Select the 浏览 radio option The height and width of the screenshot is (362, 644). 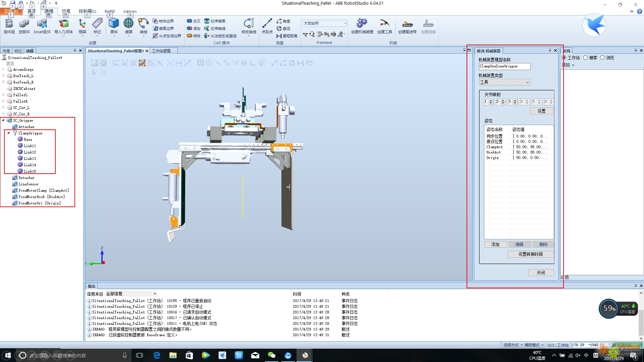pyautogui.click(x=602, y=58)
